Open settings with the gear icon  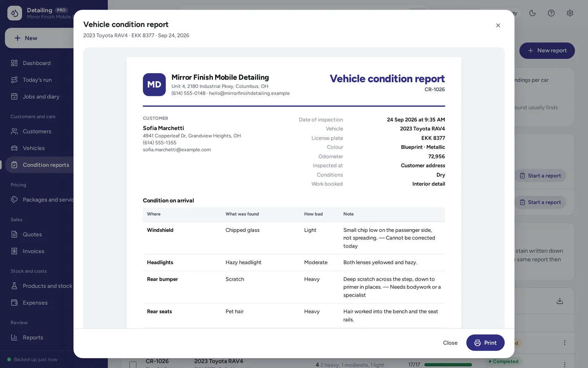pos(570,13)
